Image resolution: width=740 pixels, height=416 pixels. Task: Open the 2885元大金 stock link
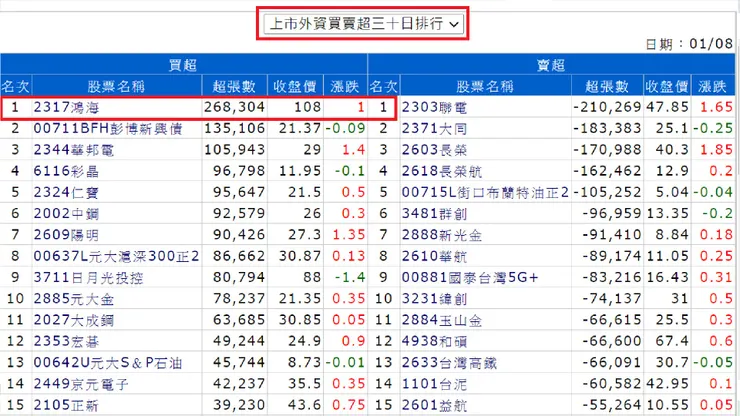(74, 299)
